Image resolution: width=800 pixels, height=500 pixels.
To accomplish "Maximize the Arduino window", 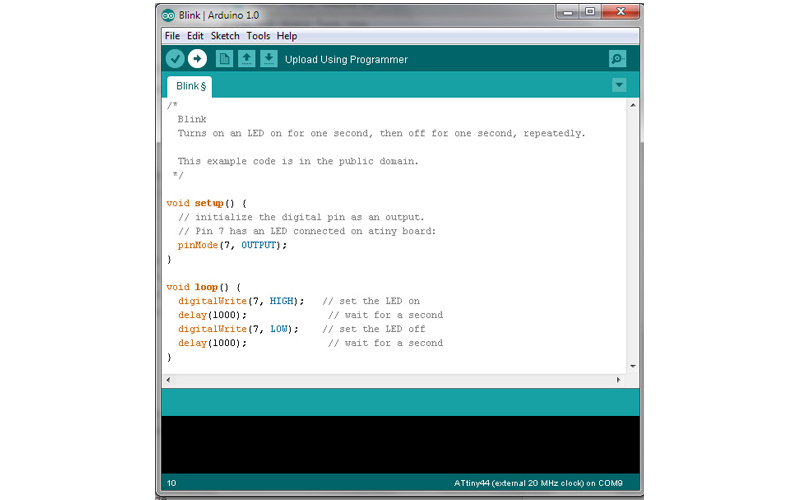I will pyautogui.click(x=590, y=12).
